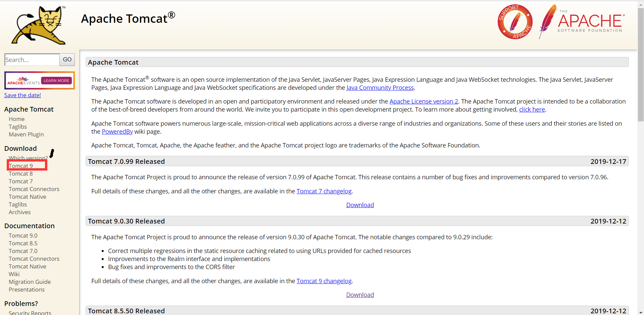Click the Tomcat cat logo
This screenshot has height=315, width=644.
pyautogui.click(x=39, y=25)
